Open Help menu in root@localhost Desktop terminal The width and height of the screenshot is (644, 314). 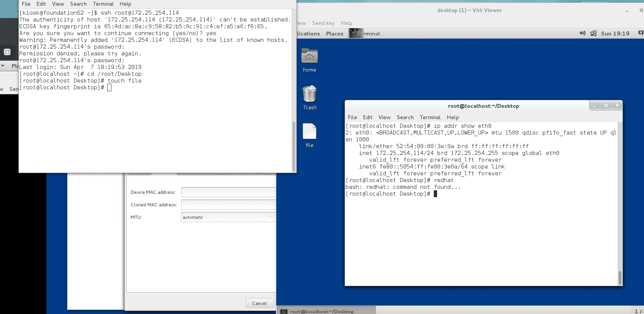(x=453, y=117)
